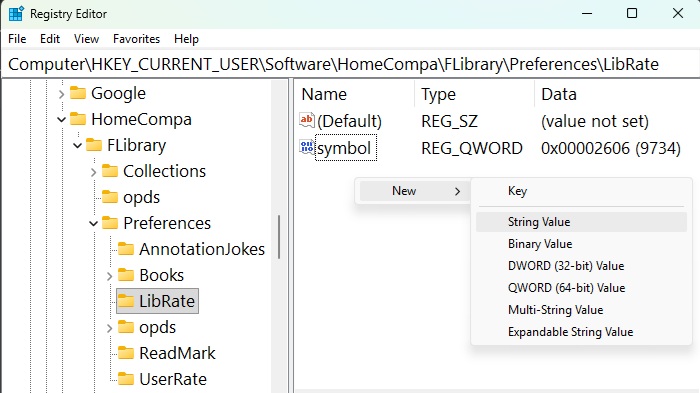
Task: Collapse the Preferences key
Action: pyautogui.click(x=93, y=223)
